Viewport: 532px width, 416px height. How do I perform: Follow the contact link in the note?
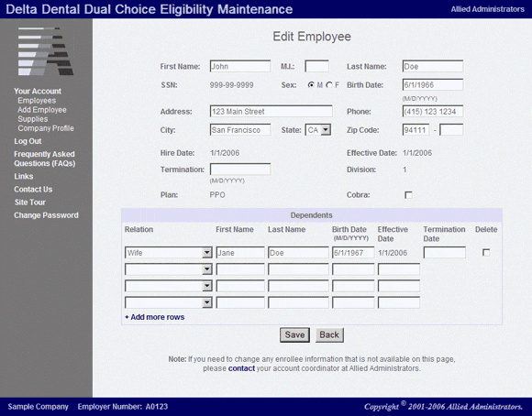tap(241, 368)
